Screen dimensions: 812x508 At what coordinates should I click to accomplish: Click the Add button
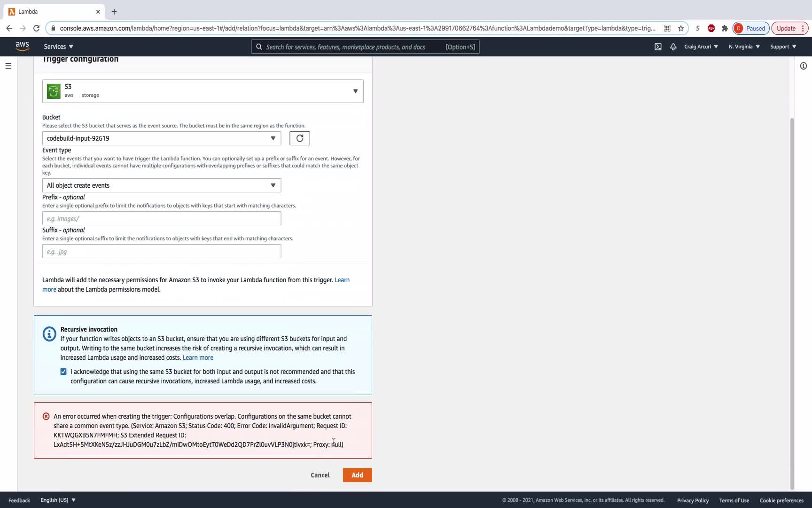(x=358, y=475)
